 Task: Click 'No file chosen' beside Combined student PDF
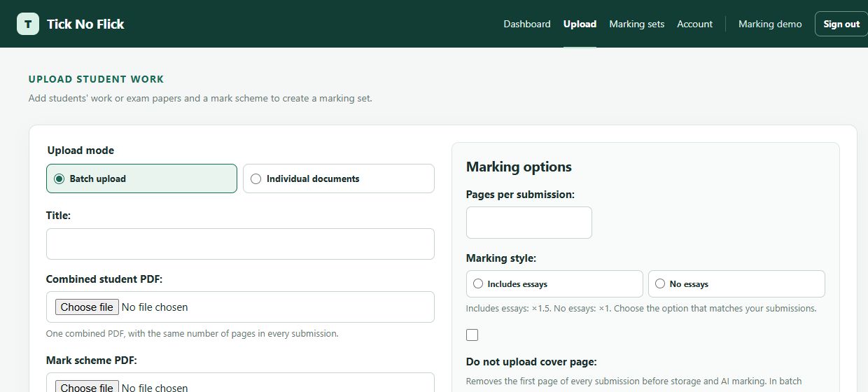tap(155, 307)
